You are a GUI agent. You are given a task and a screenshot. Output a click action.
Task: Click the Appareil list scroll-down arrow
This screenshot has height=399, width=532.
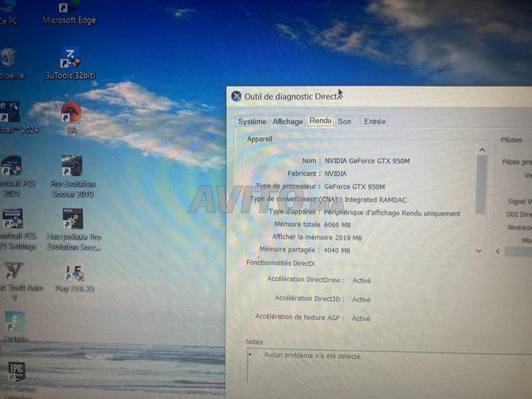(x=478, y=250)
